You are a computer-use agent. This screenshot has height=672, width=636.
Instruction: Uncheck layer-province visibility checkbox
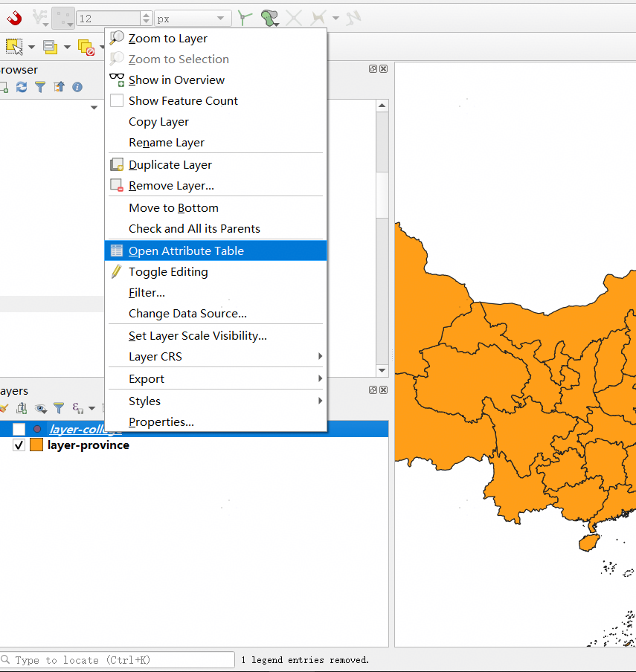19,445
